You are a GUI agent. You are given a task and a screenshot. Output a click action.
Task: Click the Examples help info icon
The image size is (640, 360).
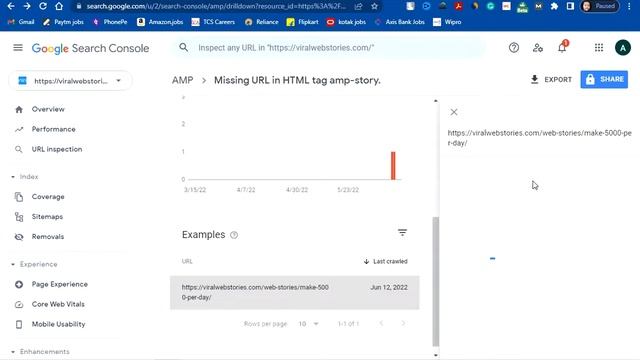(234, 235)
